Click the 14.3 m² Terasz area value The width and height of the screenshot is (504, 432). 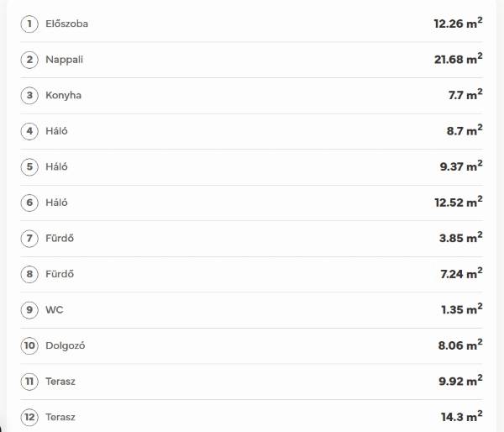click(463, 417)
